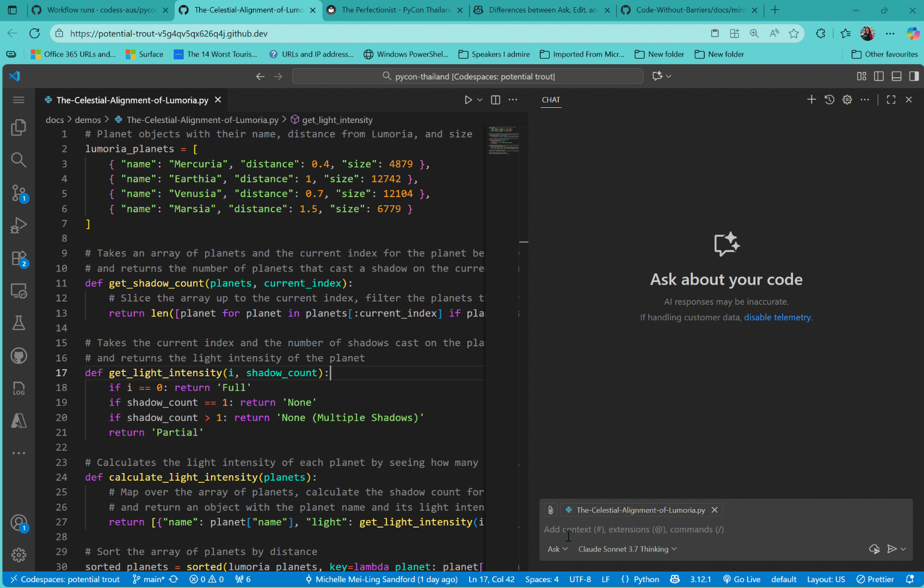The width and height of the screenshot is (924, 588).
Task: Open the GitHub view in the sidebar
Action: (19, 356)
